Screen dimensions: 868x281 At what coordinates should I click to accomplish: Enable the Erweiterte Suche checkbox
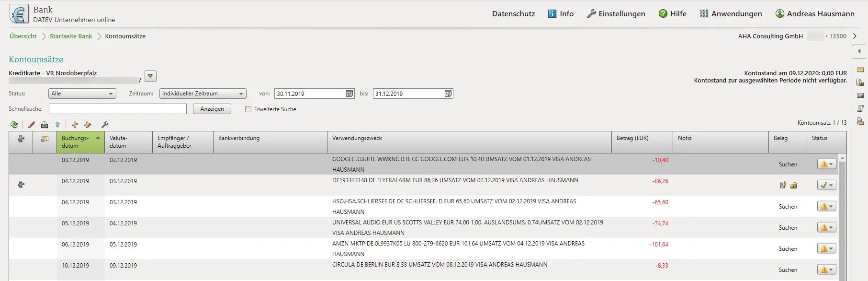click(248, 109)
